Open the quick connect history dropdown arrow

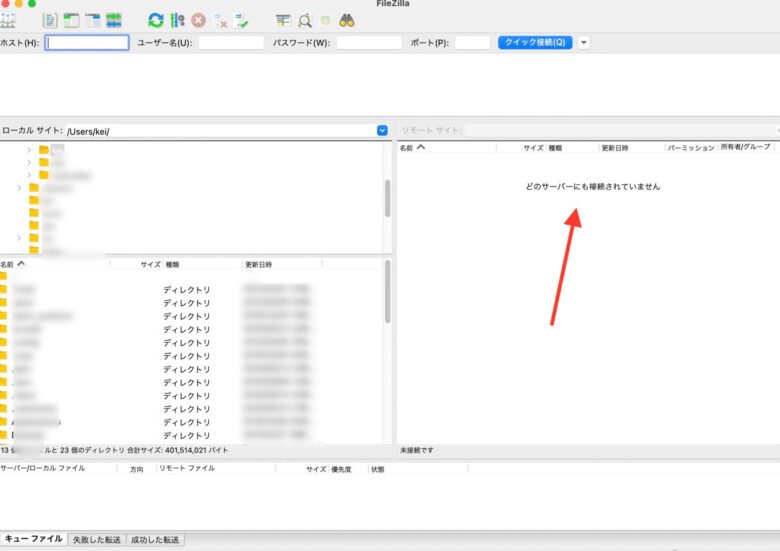[584, 43]
